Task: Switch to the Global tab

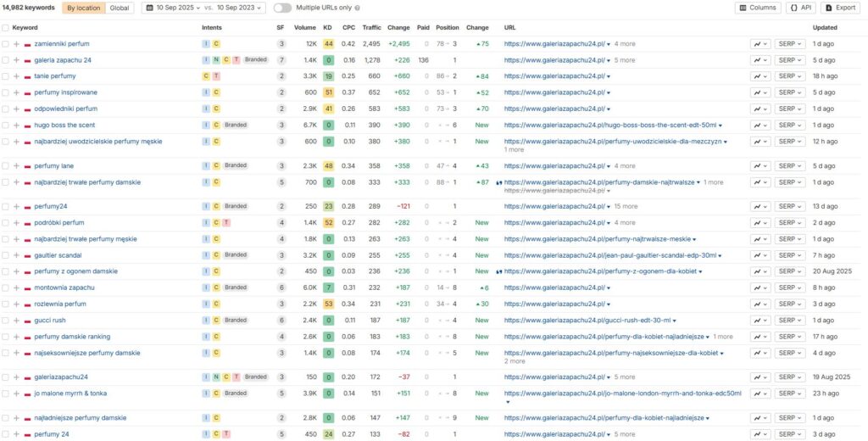Action: (x=119, y=8)
